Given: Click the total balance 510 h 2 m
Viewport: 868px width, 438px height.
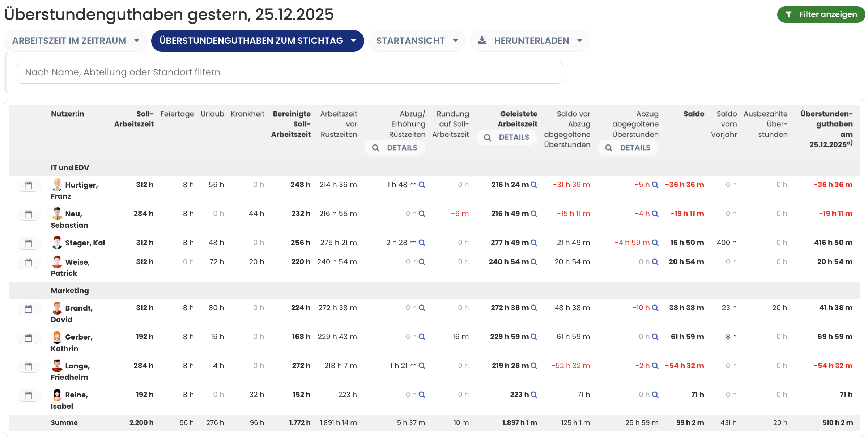Looking at the screenshot, I should pos(838,422).
